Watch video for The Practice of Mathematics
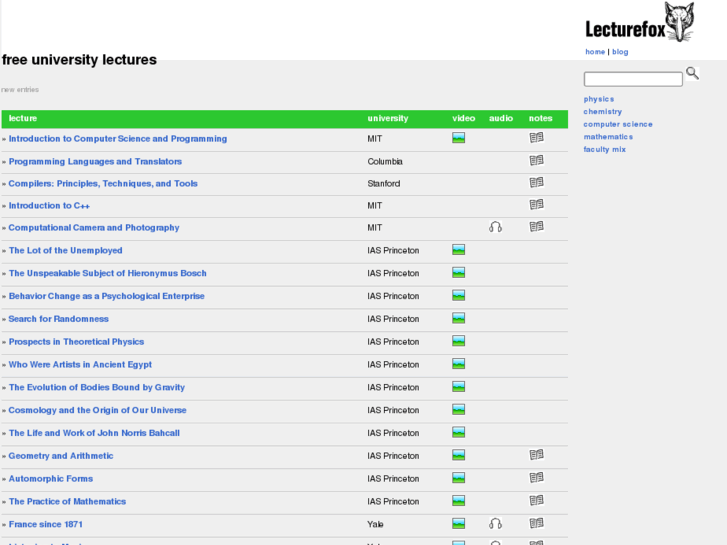Screen dimensions: 727x545 tap(458, 500)
